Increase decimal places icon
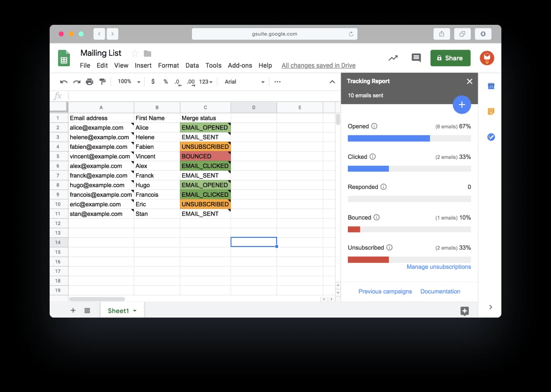551x392 pixels. [191, 82]
